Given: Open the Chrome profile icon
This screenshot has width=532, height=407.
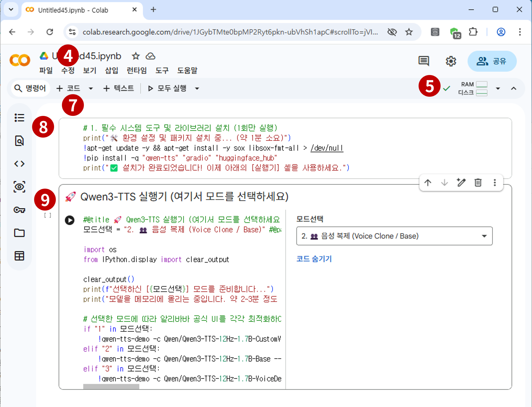Looking at the screenshot, I should point(501,32).
